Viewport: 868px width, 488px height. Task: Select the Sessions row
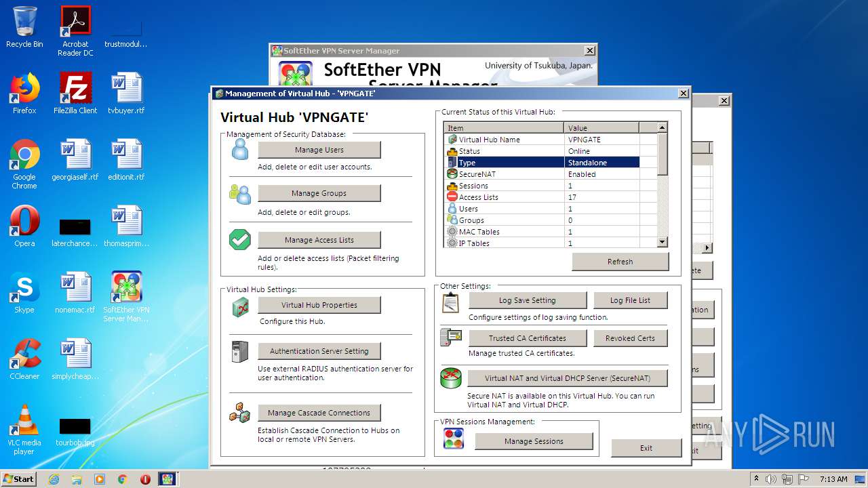[551, 186]
